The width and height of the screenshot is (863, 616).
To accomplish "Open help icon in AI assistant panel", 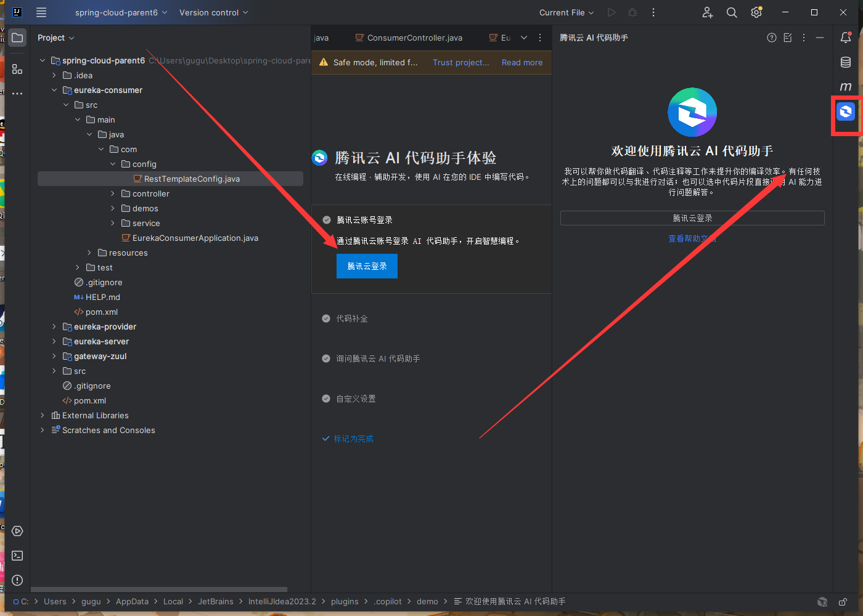I will [x=772, y=38].
